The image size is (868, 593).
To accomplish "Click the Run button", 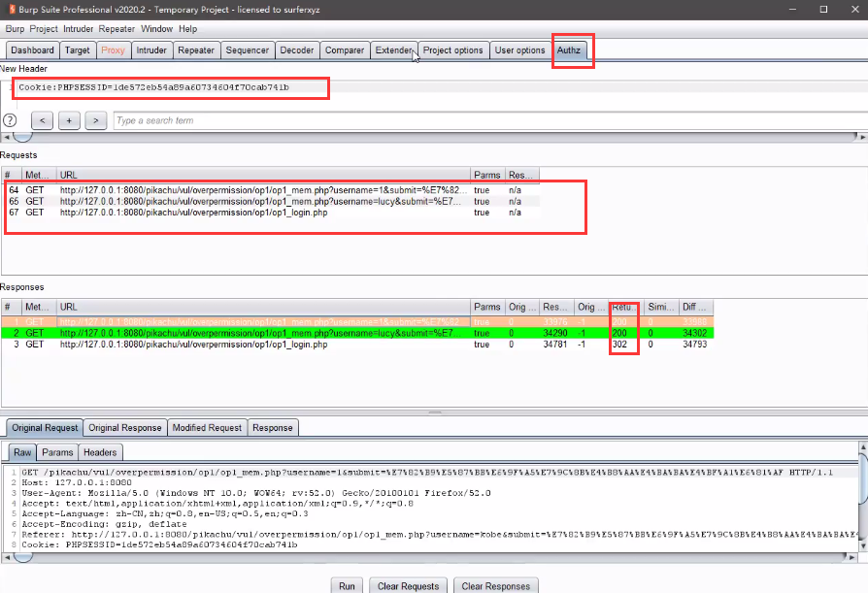I will click(x=347, y=585).
